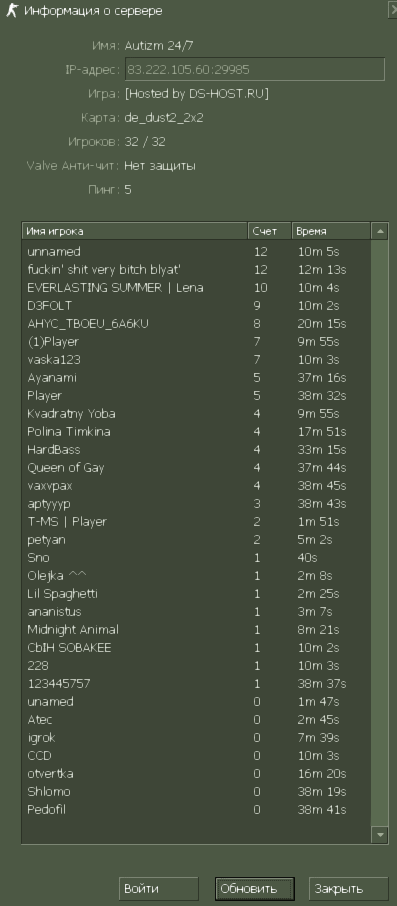Sort by Имя игрока column header
The height and width of the screenshot is (906, 397).
click(x=135, y=231)
